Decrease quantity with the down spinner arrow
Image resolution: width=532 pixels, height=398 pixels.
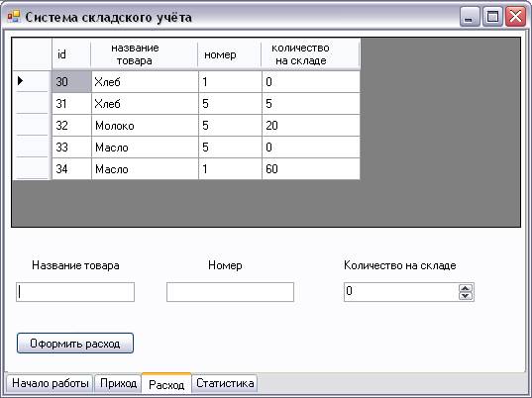pyautogui.click(x=466, y=296)
